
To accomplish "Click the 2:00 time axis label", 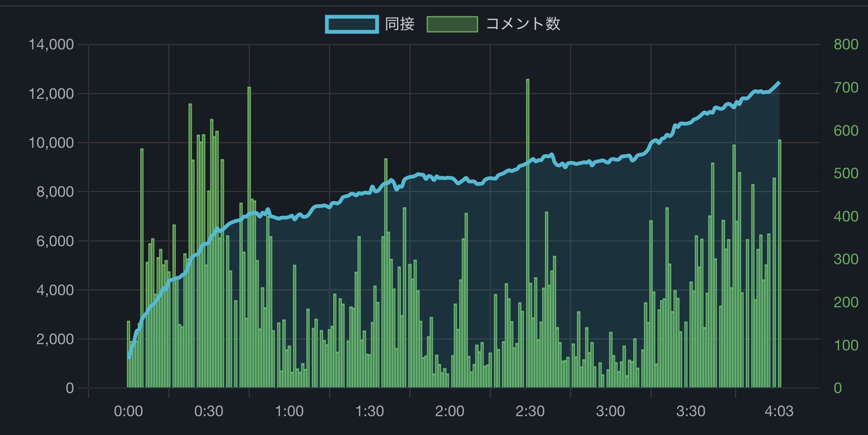I will tap(450, 411).
